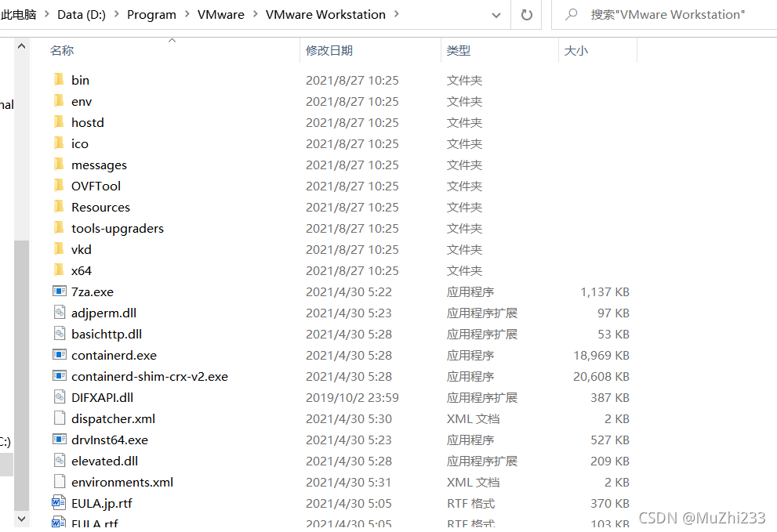Click the navigation pane scrollbar thumb
Image resolution: width=777 pixels, height=532 pixels.
coord(21,375)
